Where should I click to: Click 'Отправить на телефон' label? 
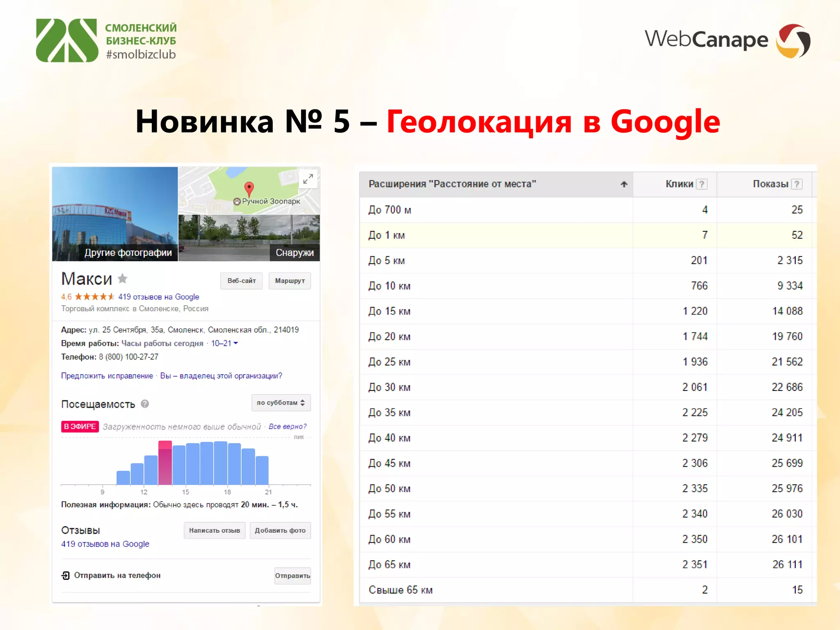117,575
